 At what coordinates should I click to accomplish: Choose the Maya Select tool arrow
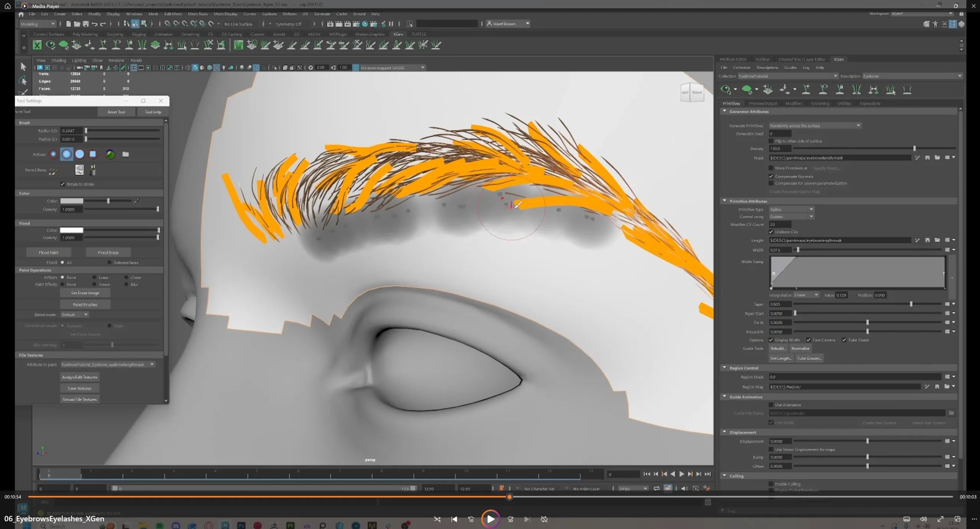pyautogui.click(x=23, y=67)
